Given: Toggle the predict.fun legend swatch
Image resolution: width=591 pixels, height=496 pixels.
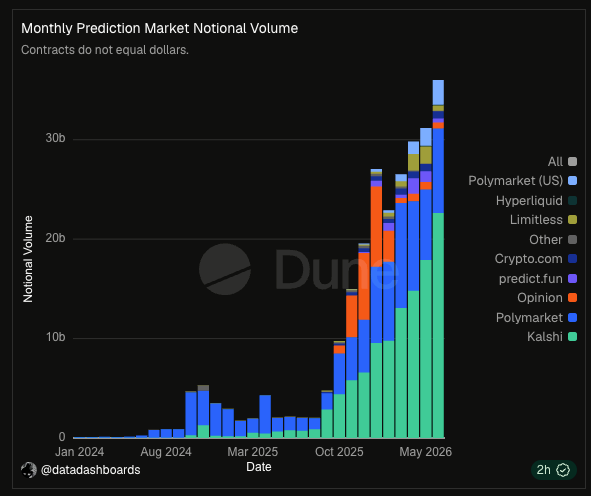Looking at the screenshot, I should point(572,279).
